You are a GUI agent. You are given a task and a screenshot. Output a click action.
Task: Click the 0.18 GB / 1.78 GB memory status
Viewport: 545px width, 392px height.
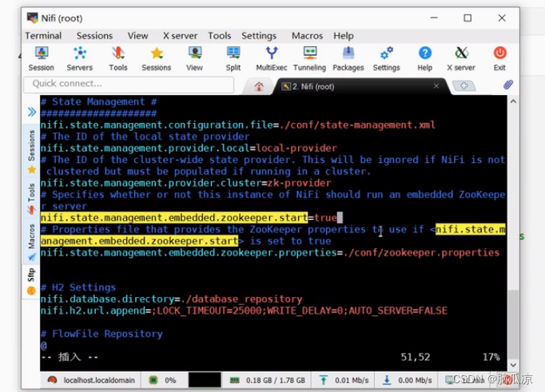pyautogui.click(x=267, y=381)
